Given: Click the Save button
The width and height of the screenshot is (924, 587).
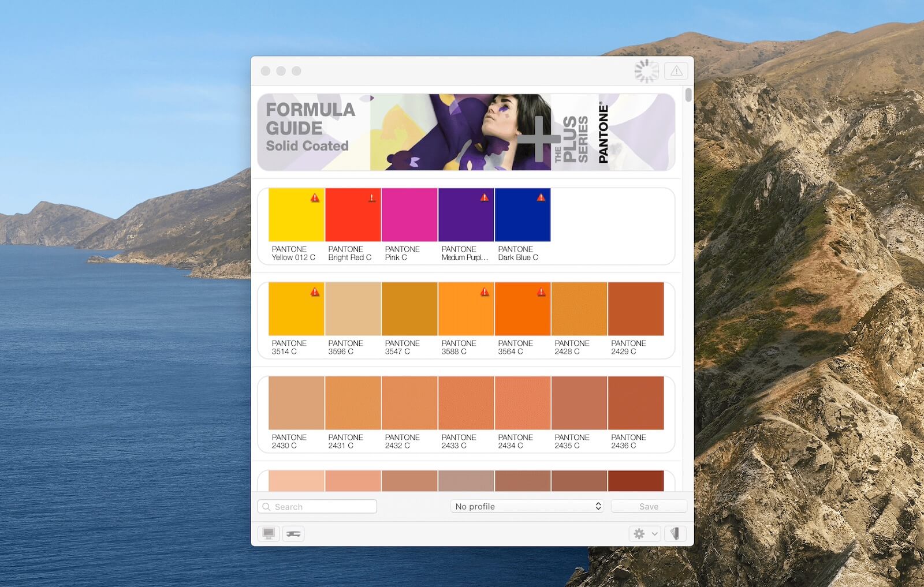Looking at the screenshot, I should (649, 506).
